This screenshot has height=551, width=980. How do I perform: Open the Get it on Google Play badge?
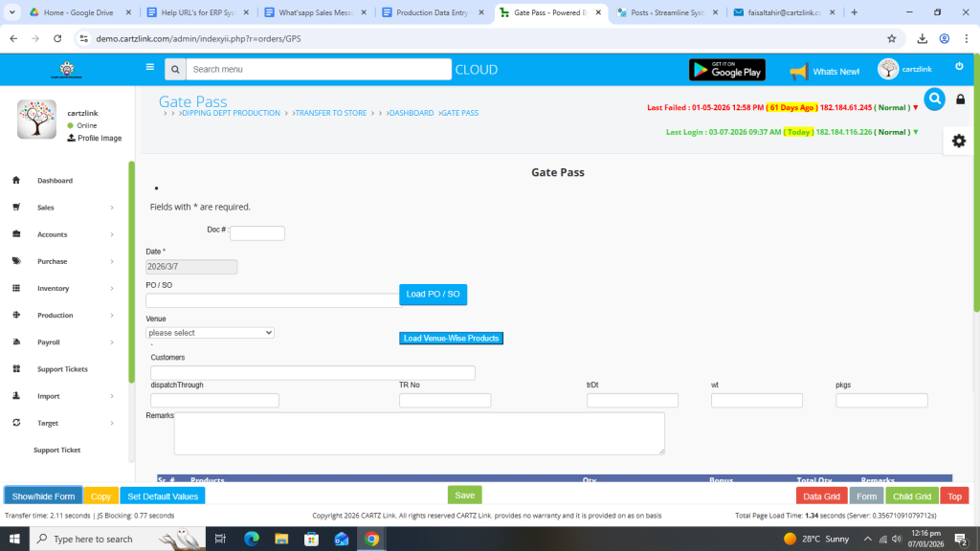pos(727,70)
